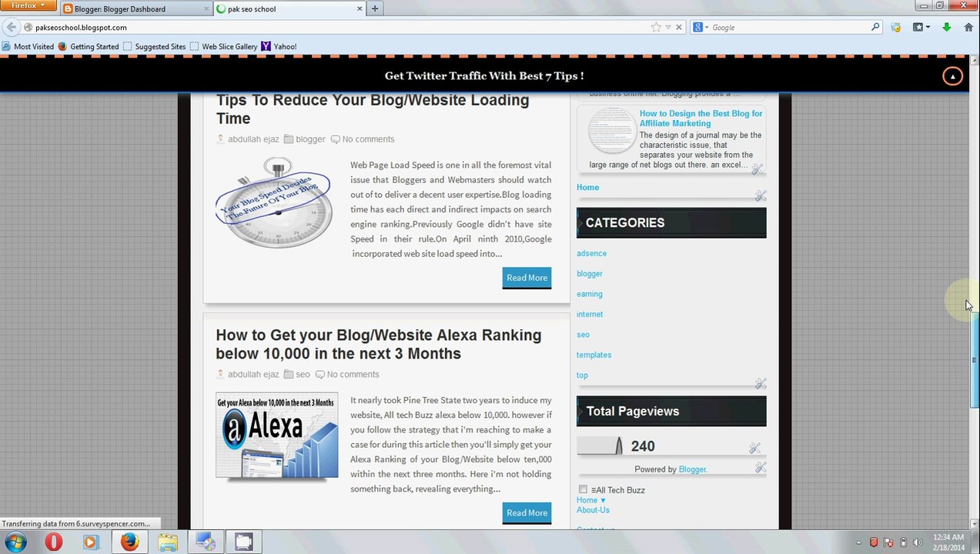Open the URL history dropdown arrow

point(668,27)
